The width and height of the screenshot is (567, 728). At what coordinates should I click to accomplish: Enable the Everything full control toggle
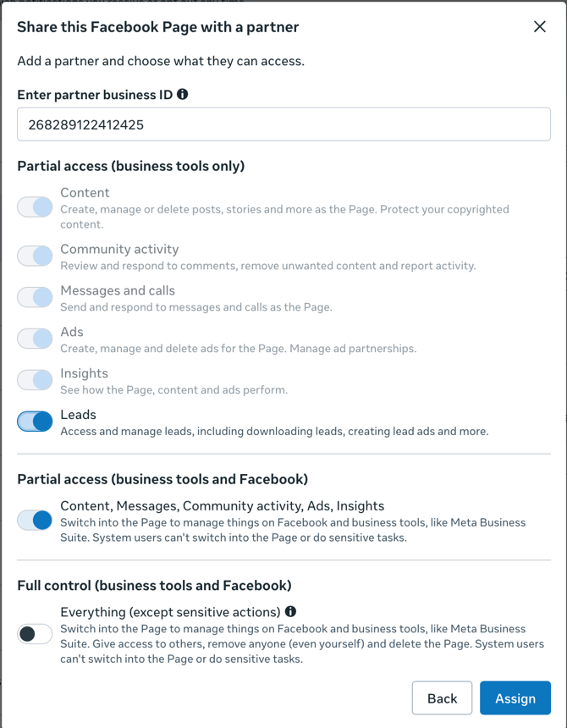tap(35, 634)
